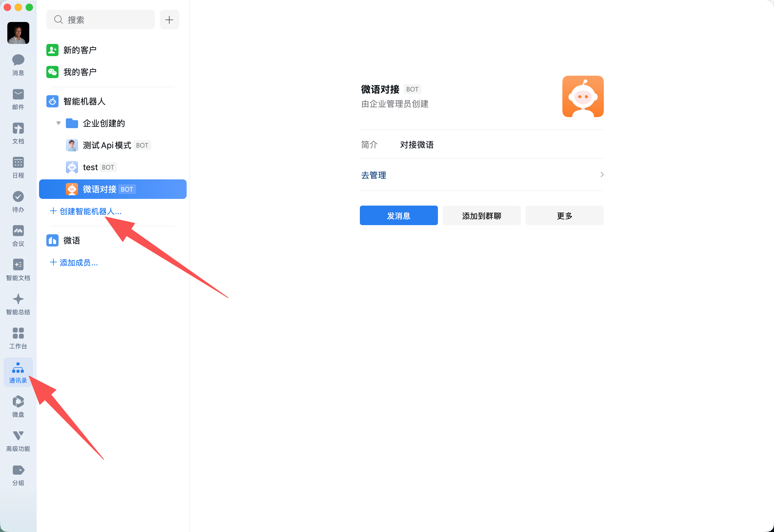Open 新的客户 new customers
Image resolution: width=774 pixels, height=532 pixels.
coord(113,50)
